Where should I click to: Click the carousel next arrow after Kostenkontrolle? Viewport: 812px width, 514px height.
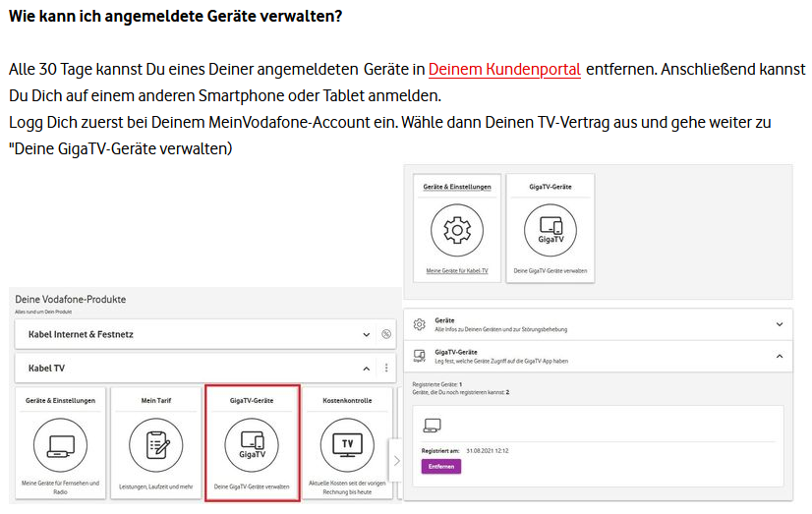coord(396,460)
